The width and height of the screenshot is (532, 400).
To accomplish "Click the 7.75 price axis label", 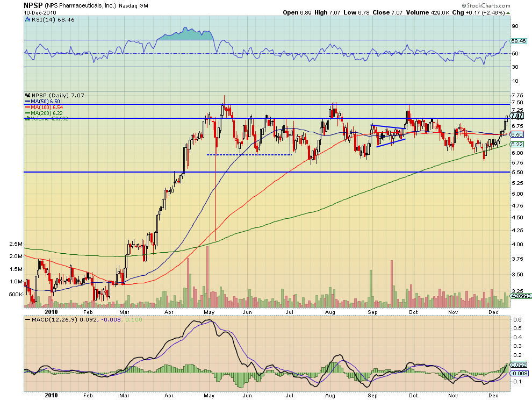I will tap(517, 95).
